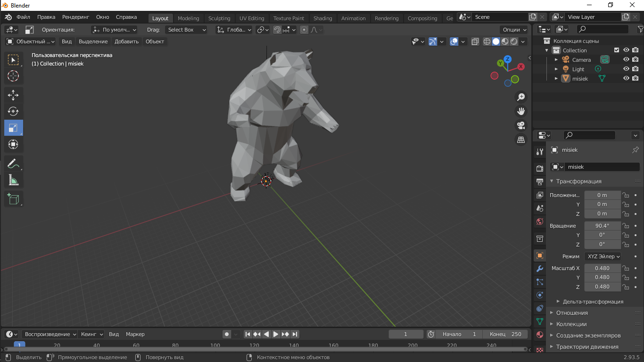The image size is (644, 362).
Task: Disable misiek in renders camera icon
Action: (636, 78)
